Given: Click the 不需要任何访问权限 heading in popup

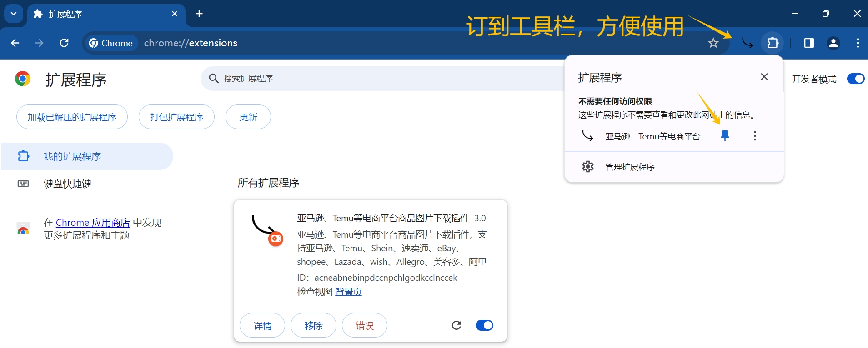Looking at the screenshot, I should [x=615, y=101].
